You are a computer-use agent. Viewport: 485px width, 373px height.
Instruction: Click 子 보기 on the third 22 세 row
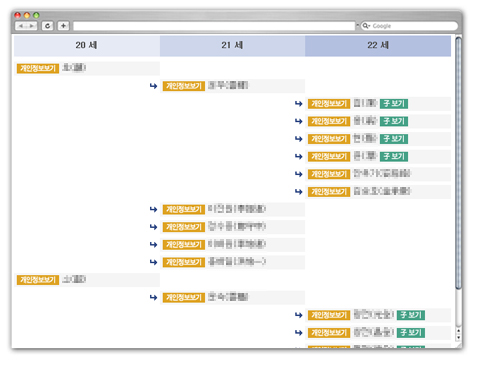[x=394, y=139]
